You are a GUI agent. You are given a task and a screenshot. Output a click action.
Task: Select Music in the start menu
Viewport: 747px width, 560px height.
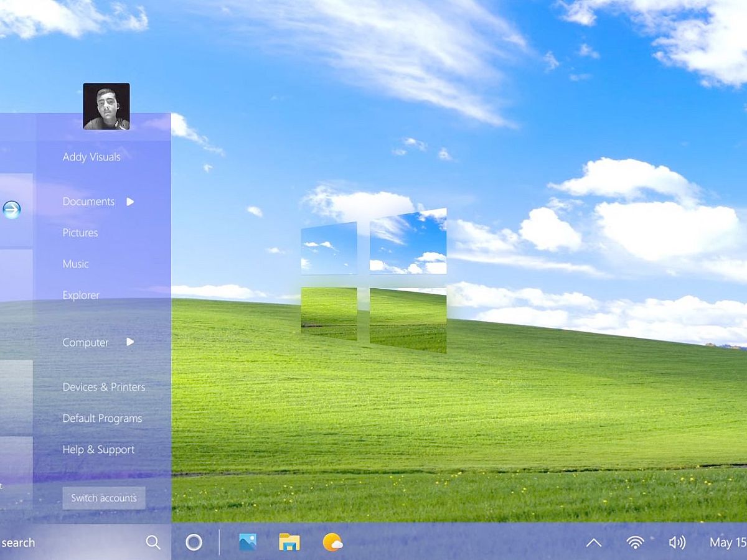75,264
